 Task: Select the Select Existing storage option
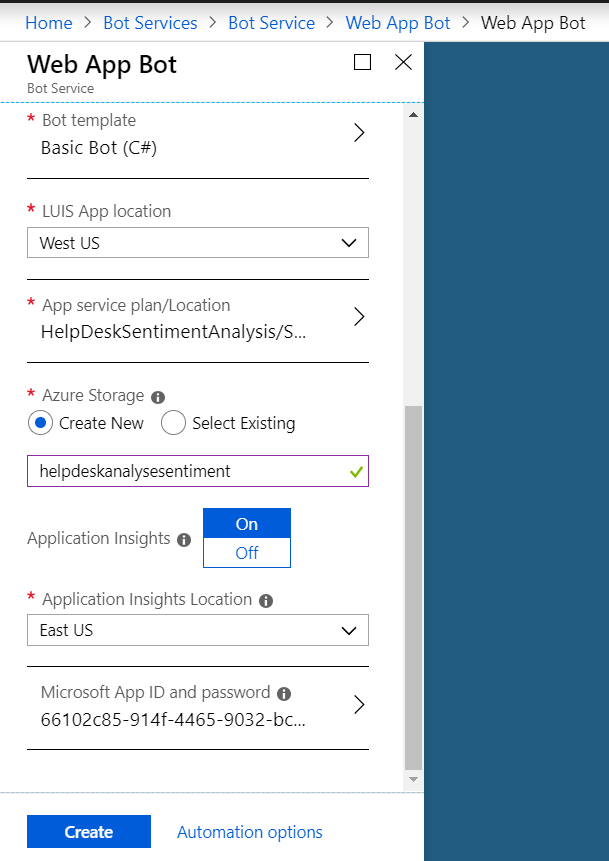[173, 423]
